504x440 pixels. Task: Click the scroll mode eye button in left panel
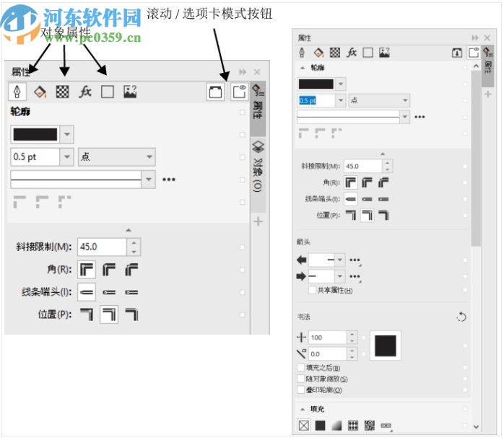pos(239,92)
